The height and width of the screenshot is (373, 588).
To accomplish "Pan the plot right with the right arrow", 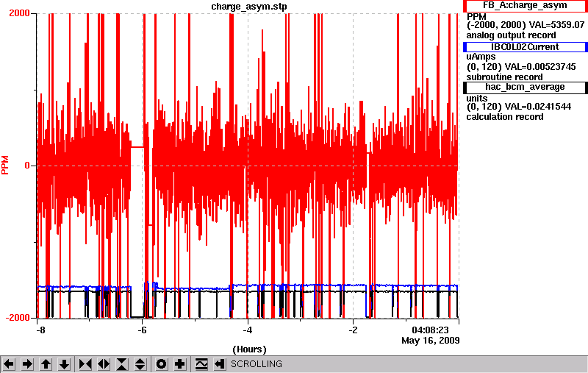I will 27,363.
